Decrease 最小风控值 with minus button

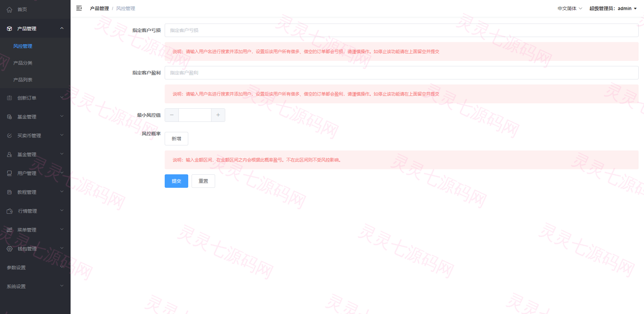point(172,115)
